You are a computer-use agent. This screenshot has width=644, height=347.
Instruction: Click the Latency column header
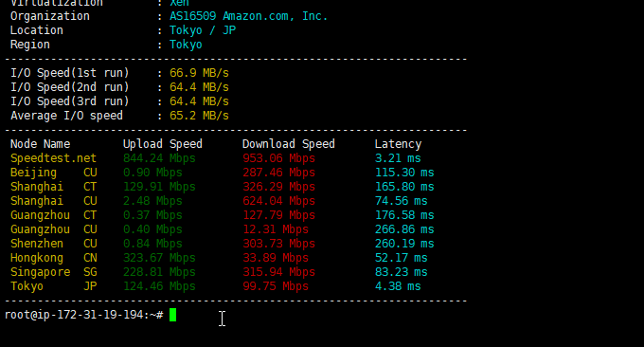398,144
